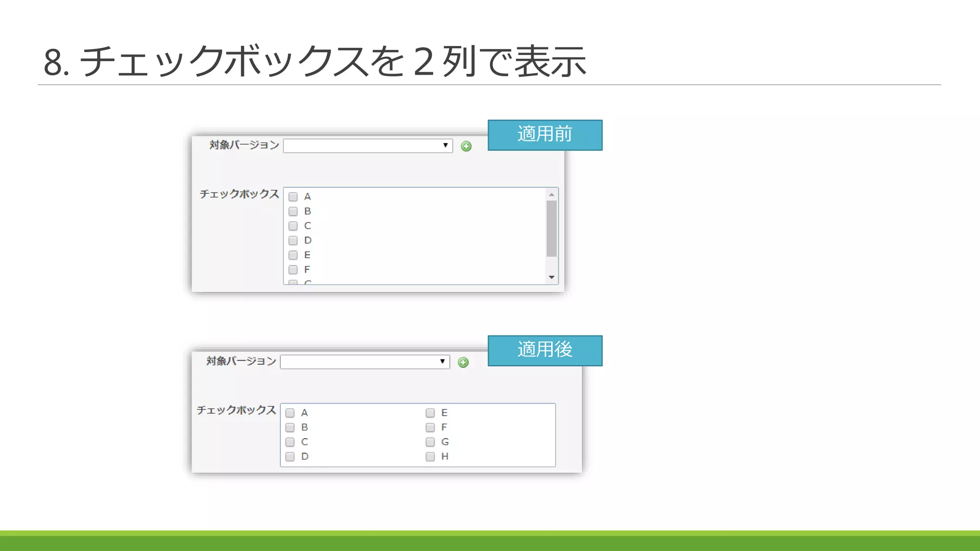
Task: Check box D in the 適用前 list
Action: tap(293, 241)
